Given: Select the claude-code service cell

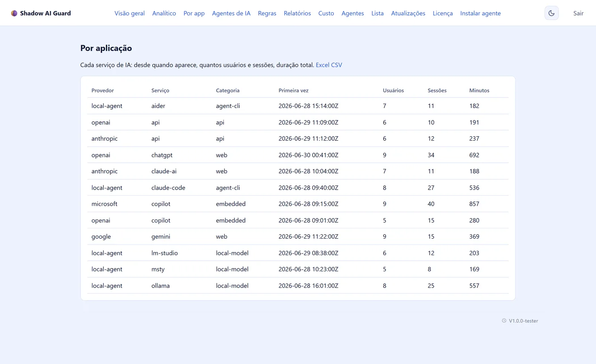Looking at the screenshot, I should point(168,188).
